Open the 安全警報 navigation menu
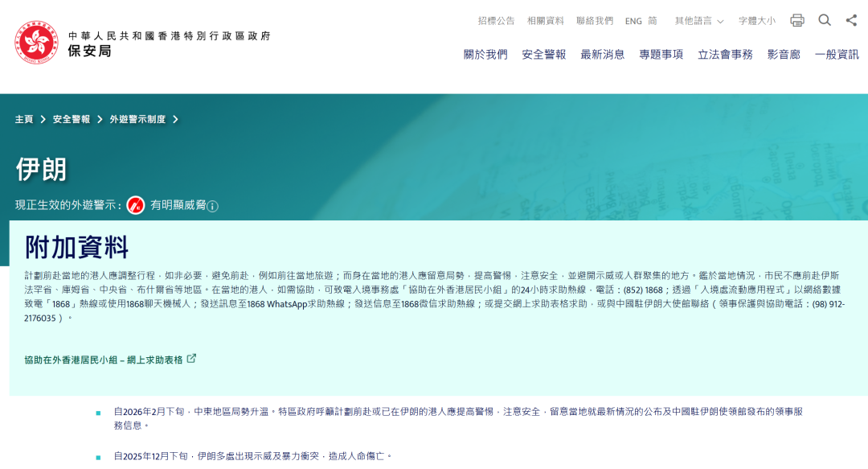The image size is (868, 469). pos(544,55)
